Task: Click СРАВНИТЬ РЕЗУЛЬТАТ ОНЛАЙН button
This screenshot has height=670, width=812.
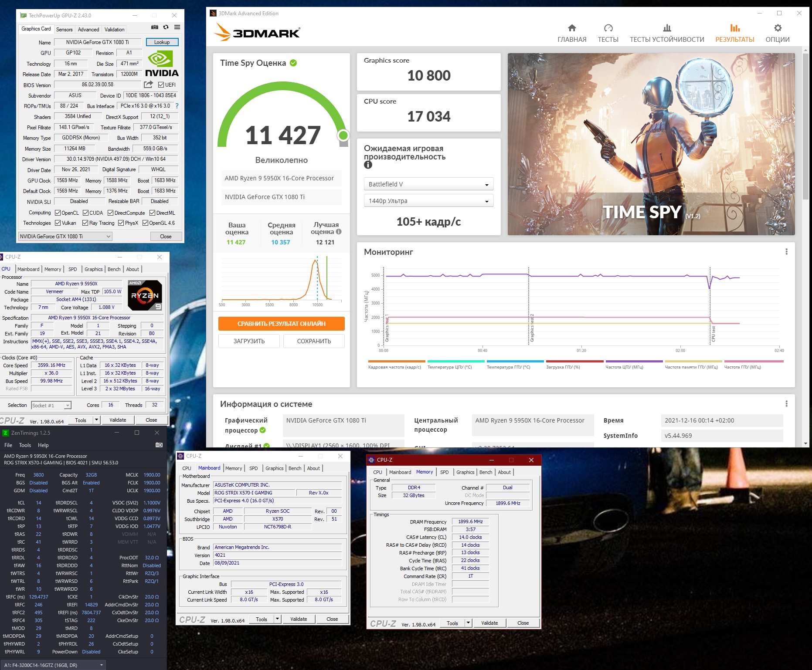Action: (x=282, y=324)
